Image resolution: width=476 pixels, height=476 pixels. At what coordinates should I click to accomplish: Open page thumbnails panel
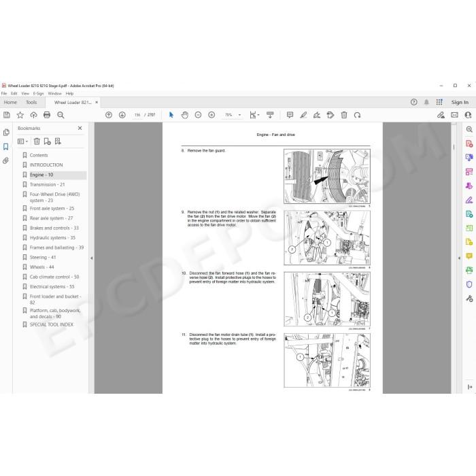[6, 133]
